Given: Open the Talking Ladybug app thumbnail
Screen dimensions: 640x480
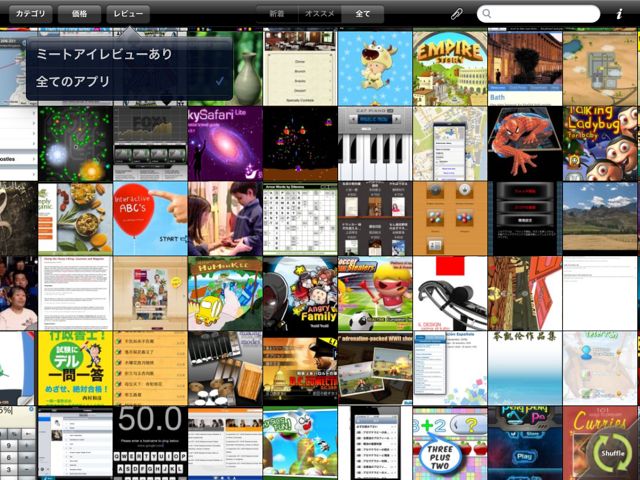Looking at the screenshot, I should 600,144.
